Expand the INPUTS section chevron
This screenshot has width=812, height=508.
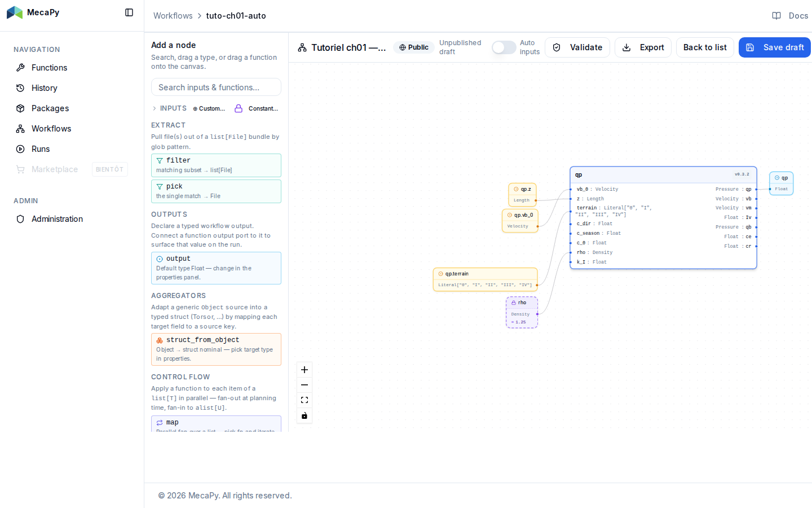155,108
